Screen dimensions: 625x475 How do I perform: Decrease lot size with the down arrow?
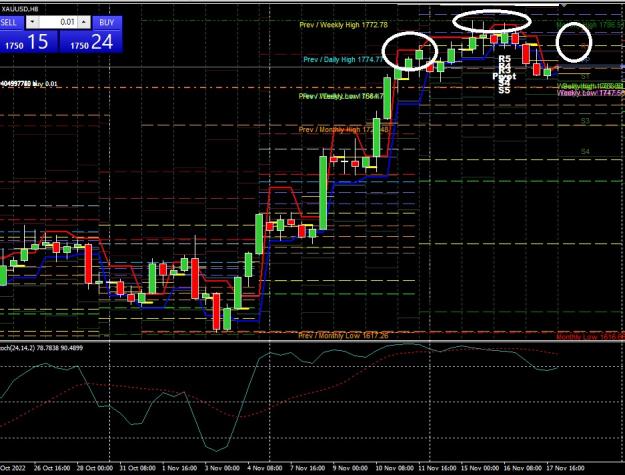click(x=33, y=22)
